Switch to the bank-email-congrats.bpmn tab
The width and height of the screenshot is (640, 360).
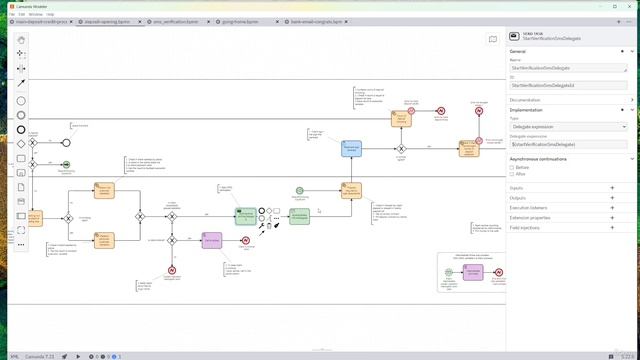pyautogui.click(x=316, y=22)
